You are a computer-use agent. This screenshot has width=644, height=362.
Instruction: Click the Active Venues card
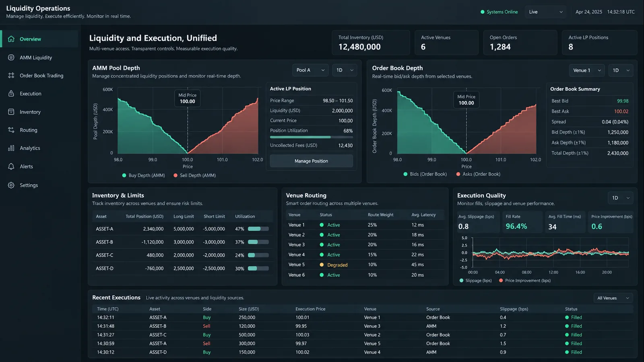pyautogui.click(x=446, y=43)
